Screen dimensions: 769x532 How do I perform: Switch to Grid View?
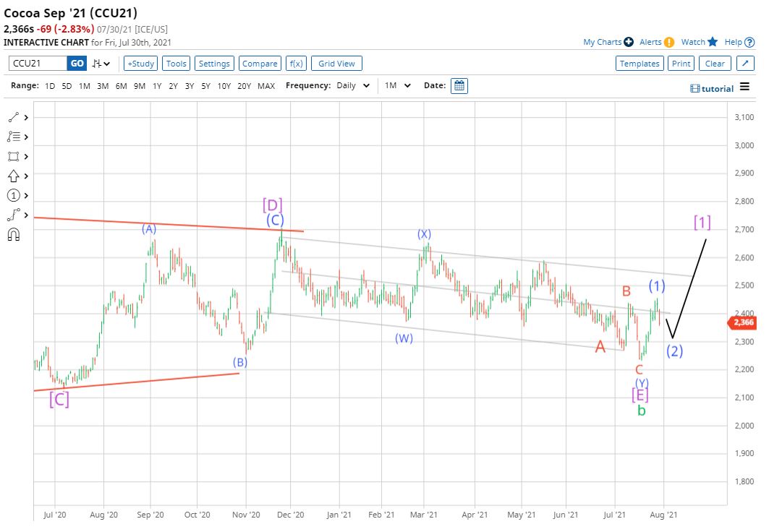[x=336, y=63]
